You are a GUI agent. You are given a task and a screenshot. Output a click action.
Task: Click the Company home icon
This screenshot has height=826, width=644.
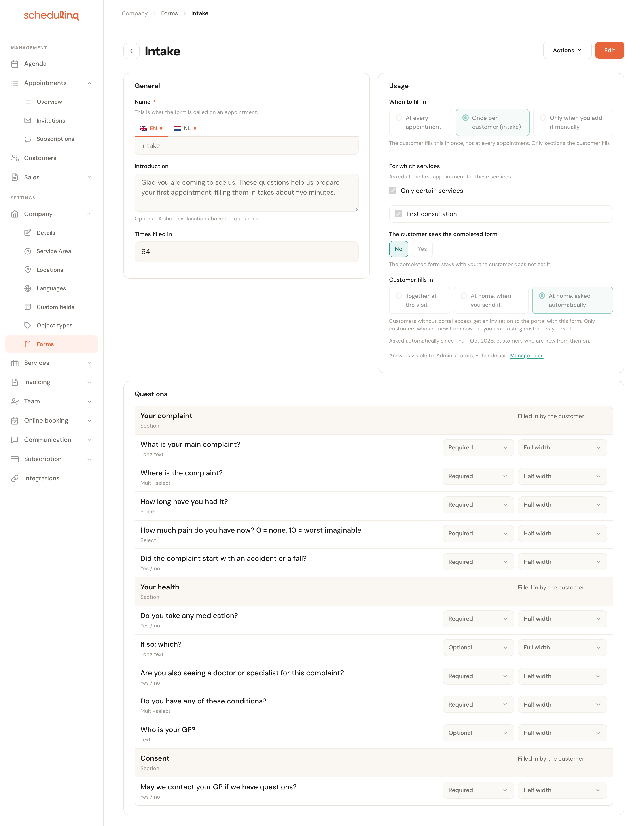click(x=15, y=214)
